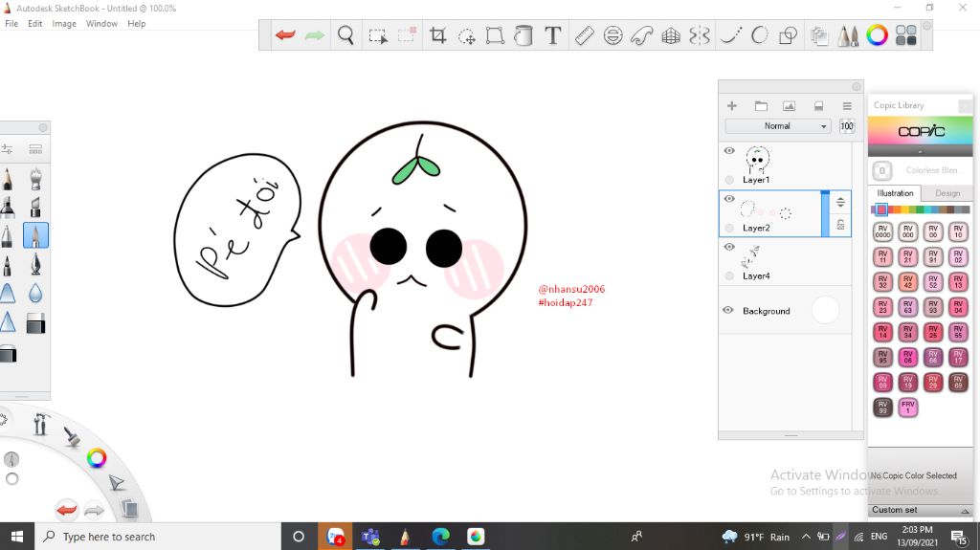Open the Help menu
Image resolution: width=980 pixels, height=550 pixels.
click(x=136, y=24)
